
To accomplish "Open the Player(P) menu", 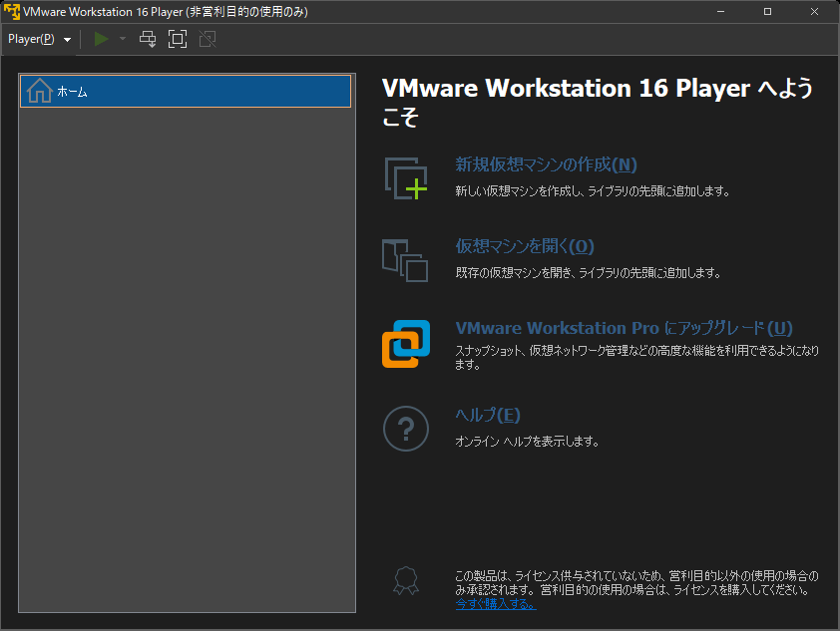I will pyautogui.click(x=31, y=39).
